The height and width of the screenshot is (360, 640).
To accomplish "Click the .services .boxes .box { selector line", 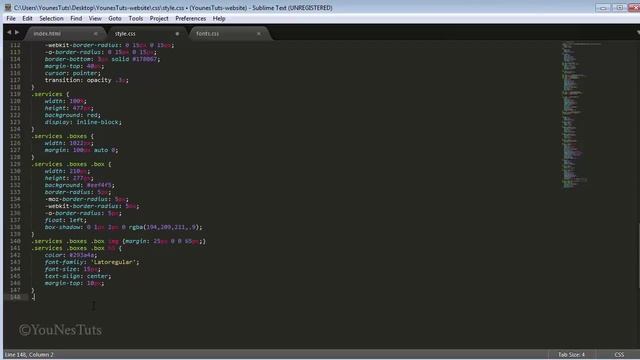I will (x=71, y=164).
